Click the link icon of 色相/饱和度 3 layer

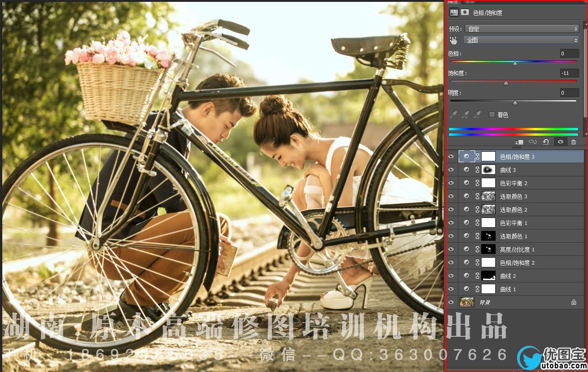477,156
